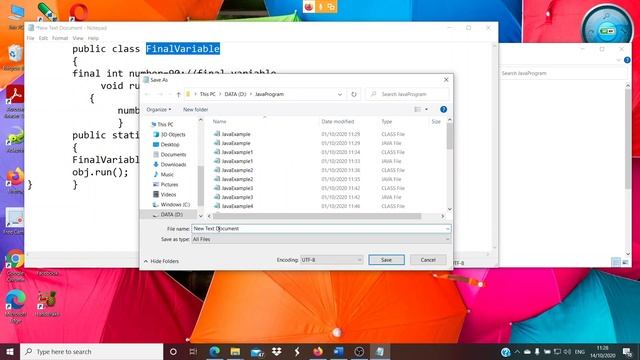Open Mail app in taskbar
The height and width of the screenshot is (360, 640).
coord(257,351)
